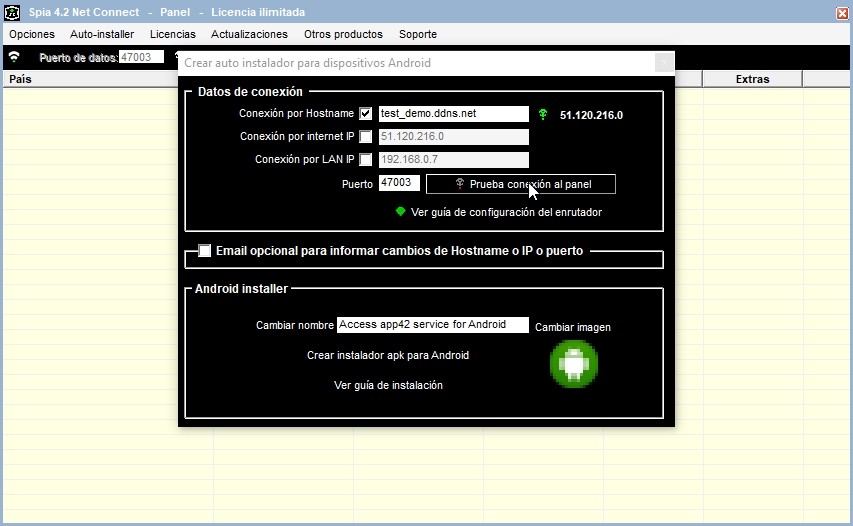
Task: Open the Auto-installer menu
Action: (x=102, y=34)
